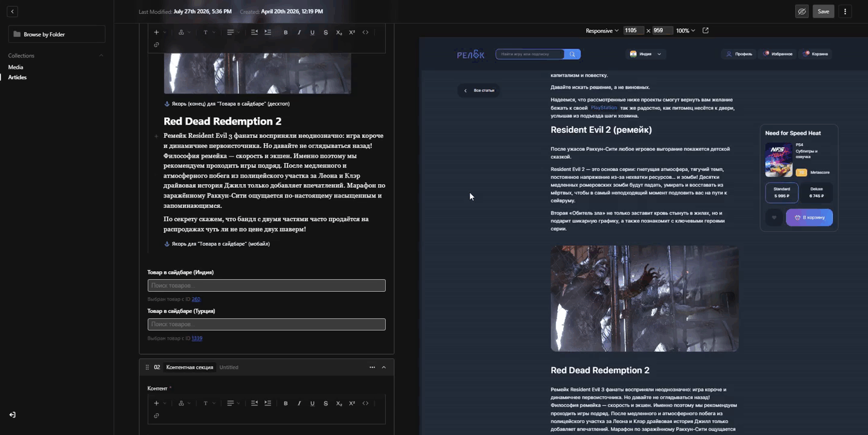Apply strikethrough in the section 02 toolbar
The image size is (868, 435).
click(x=325, y=403)
